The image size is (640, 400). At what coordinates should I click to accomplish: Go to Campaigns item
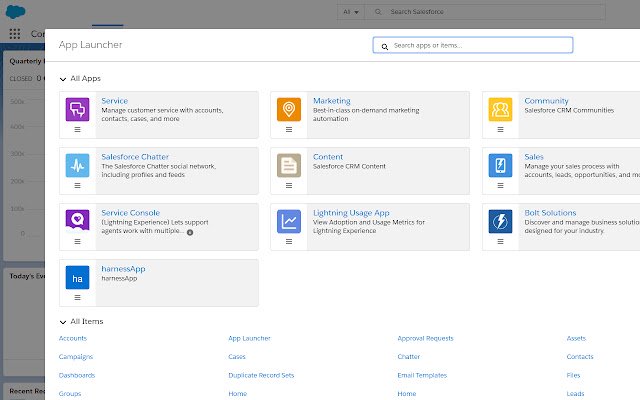(76, 357)
